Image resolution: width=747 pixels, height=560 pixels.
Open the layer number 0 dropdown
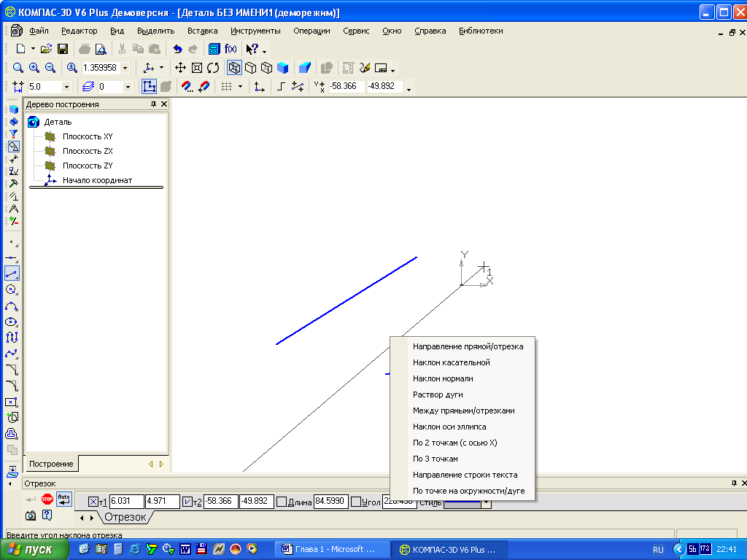(x=128, y=87)
